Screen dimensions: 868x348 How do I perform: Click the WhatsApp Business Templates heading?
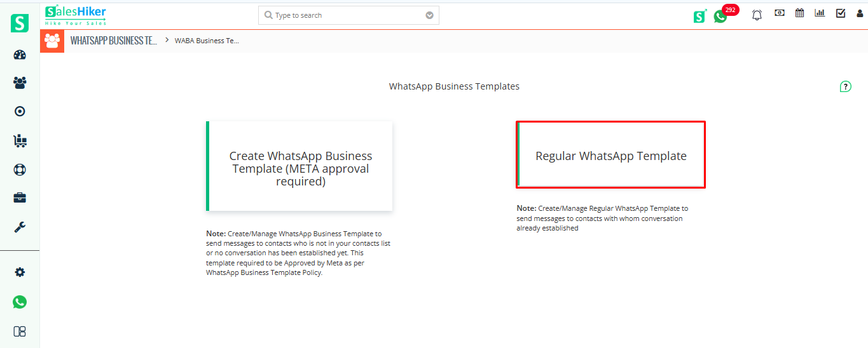pyautogui.click(x=454, y=86)
